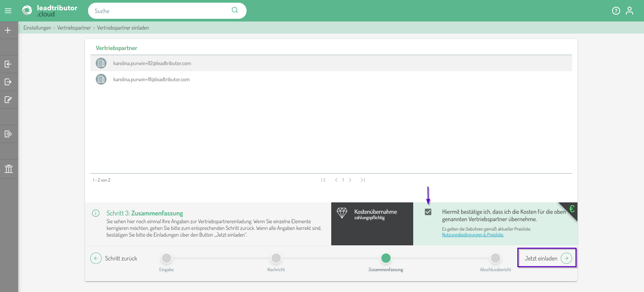Click into the Suche search field
Viewport: 644px width, 292px height.
click(x=161, y=11)
